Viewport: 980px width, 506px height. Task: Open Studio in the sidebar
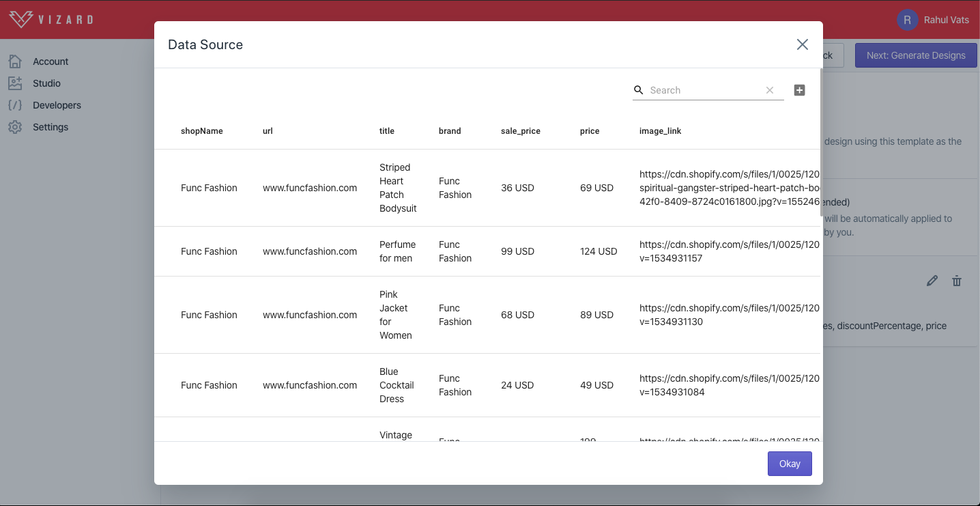point(46,83)
